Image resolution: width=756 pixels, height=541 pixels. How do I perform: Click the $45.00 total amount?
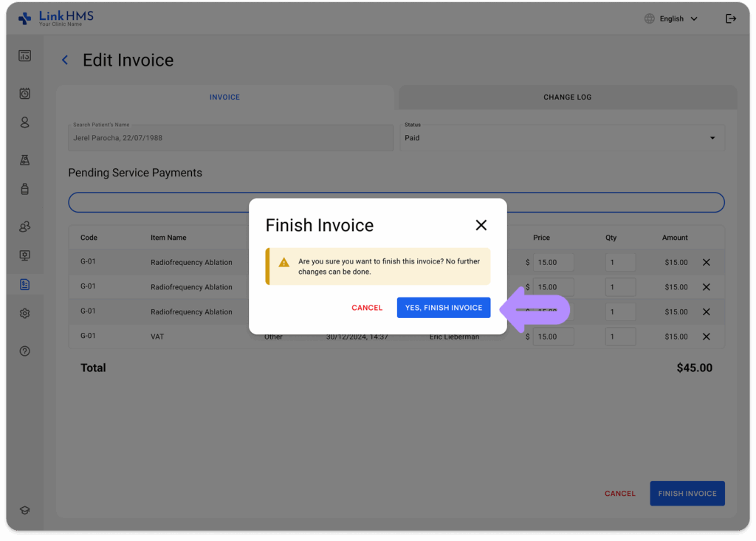pyautogui.click(x=694, y=368)
